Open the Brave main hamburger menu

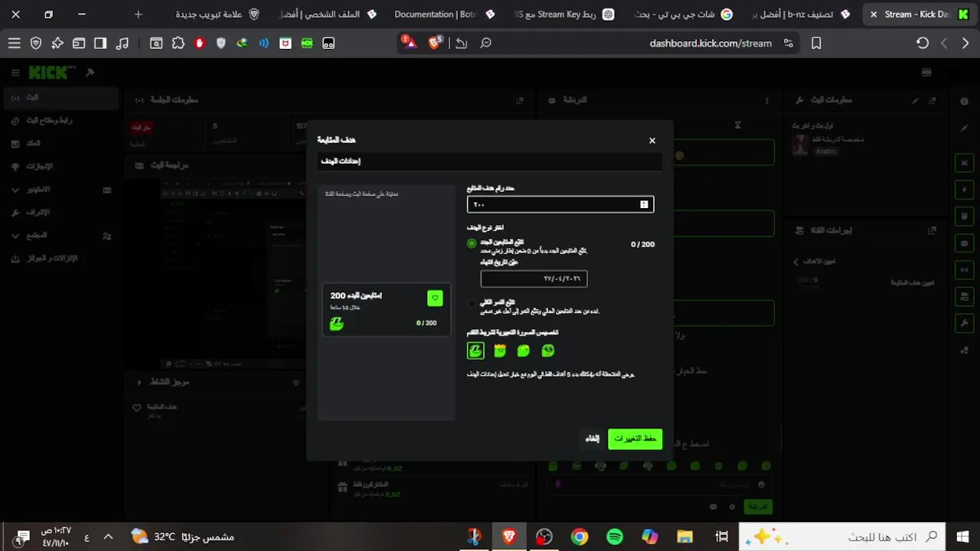pyautogui.click(x=14, y=44)
